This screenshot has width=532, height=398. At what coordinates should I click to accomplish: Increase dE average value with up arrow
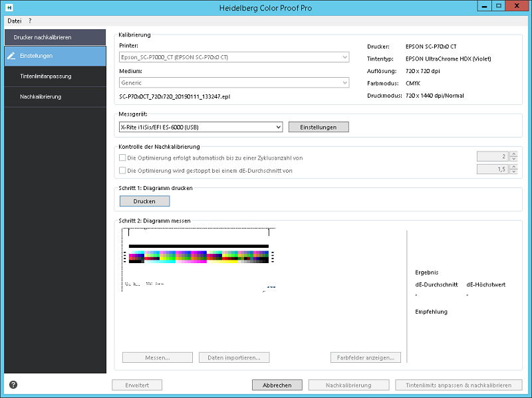pos(513,167)
